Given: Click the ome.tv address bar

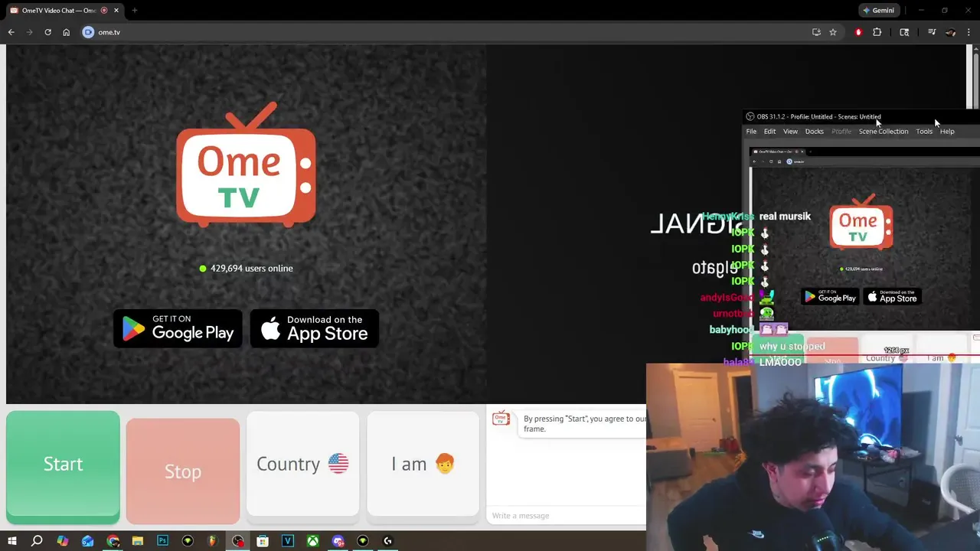Looking at the screenshot, I should pyautogui.click(x=444, y=32).
